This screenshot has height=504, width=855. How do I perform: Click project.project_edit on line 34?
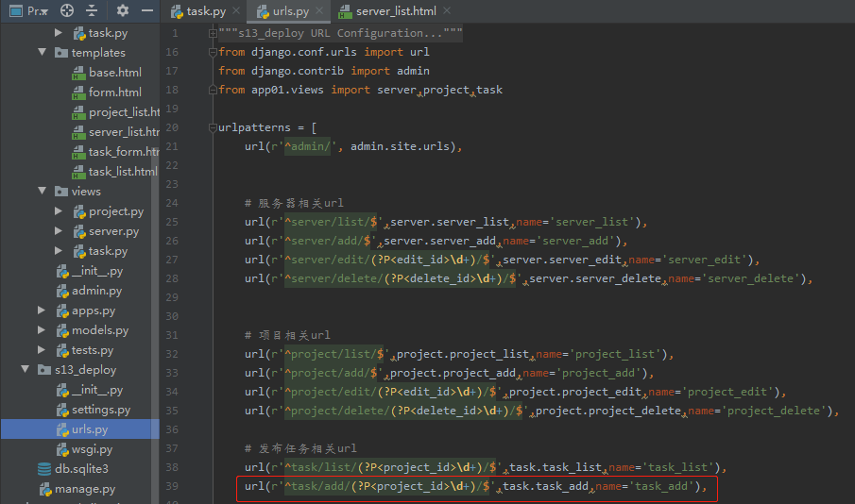575,392
